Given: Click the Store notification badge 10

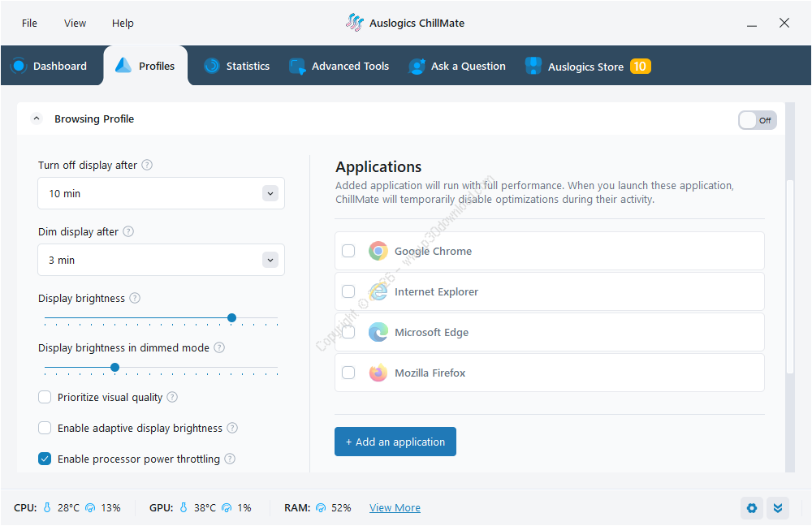Looking at the screenshot, I should point(640,67).
